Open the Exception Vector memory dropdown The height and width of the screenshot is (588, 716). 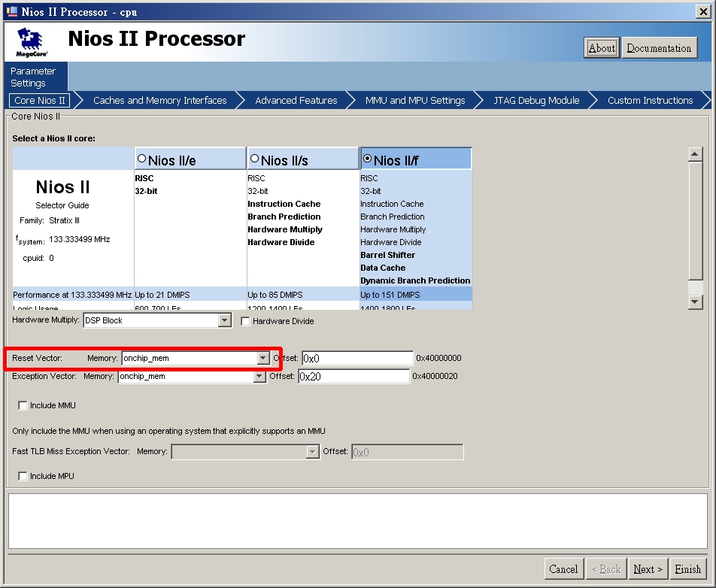(259, 377)
